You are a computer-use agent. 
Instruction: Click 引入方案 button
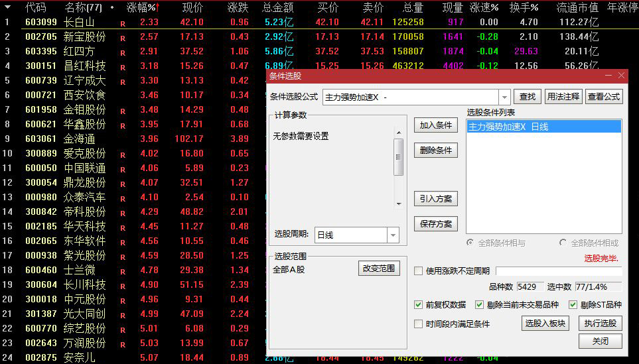click(436, 199)
